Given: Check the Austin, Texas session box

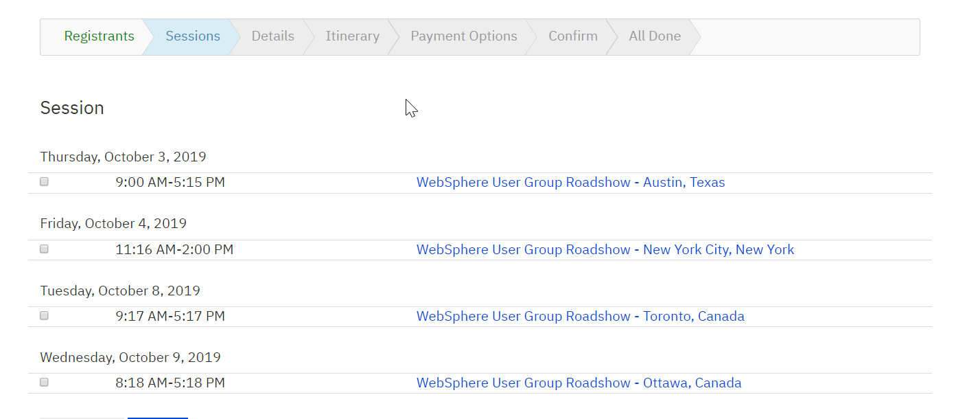Looking at the screenshot, I should pyautogui.click(x=45, y=182).
